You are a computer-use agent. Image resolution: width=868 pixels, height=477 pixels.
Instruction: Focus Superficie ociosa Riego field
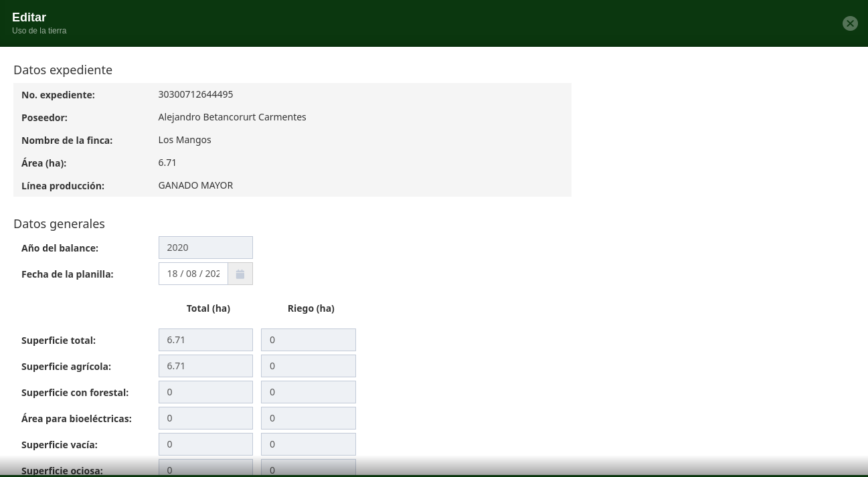click(x=308, y=468)
